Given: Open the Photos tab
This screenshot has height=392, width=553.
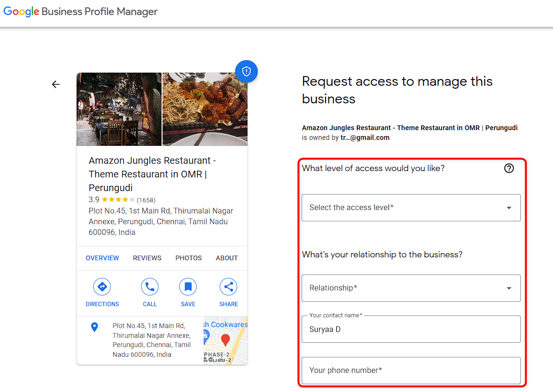Looking at the screenshot, I should [188, 257].
